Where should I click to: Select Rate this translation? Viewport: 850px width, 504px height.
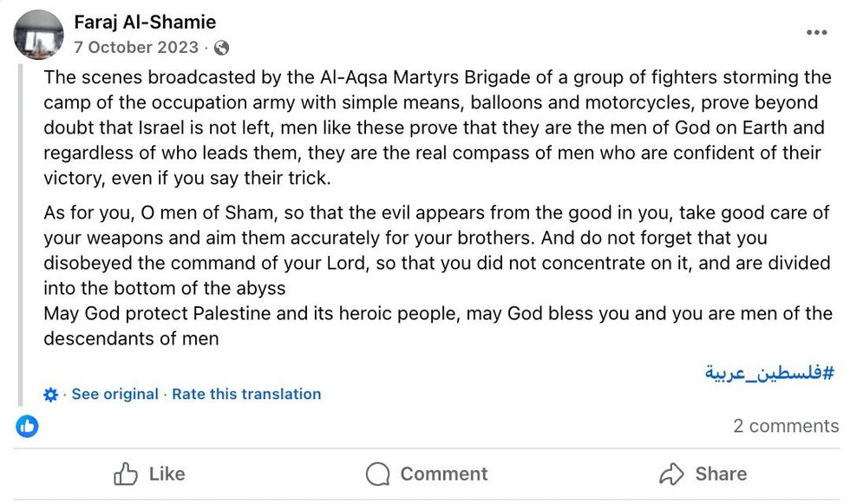246,394
